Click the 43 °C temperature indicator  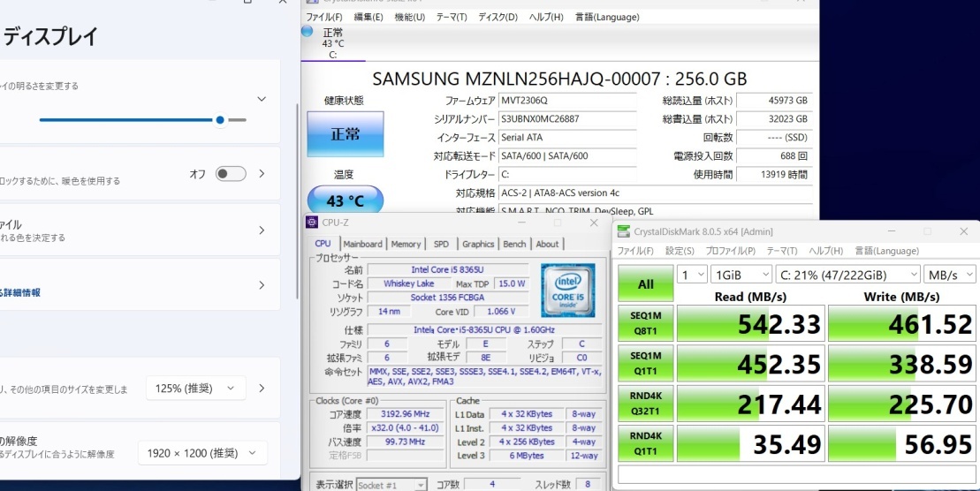click(x=345, y=200)
